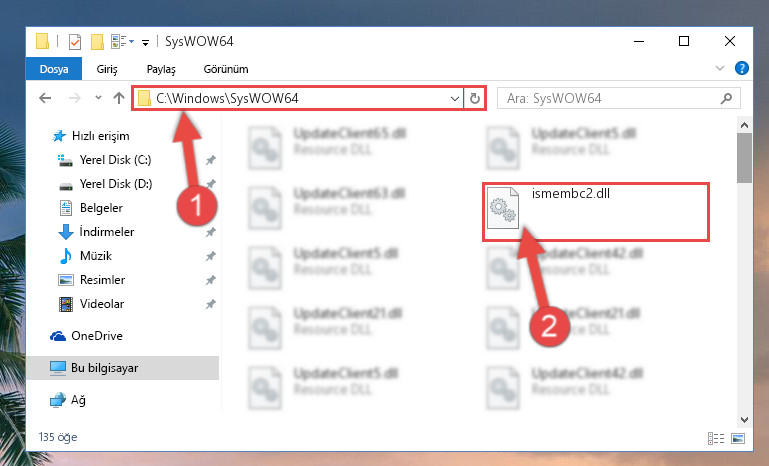Open the recent locations dropdown arrow
This screenshot has height=466, width=769.
coord(98,98)
